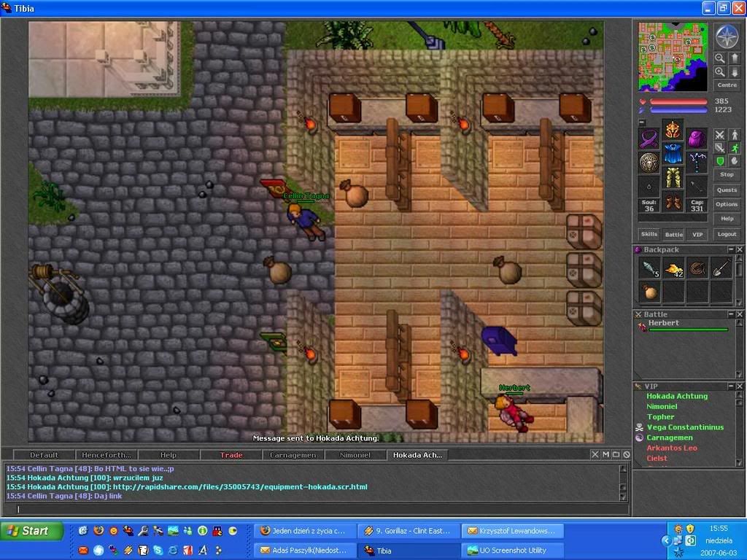Viewport: 747px width, 560px height.
Task: Click the rope item in Backpack
Action: tap(697, 268)
